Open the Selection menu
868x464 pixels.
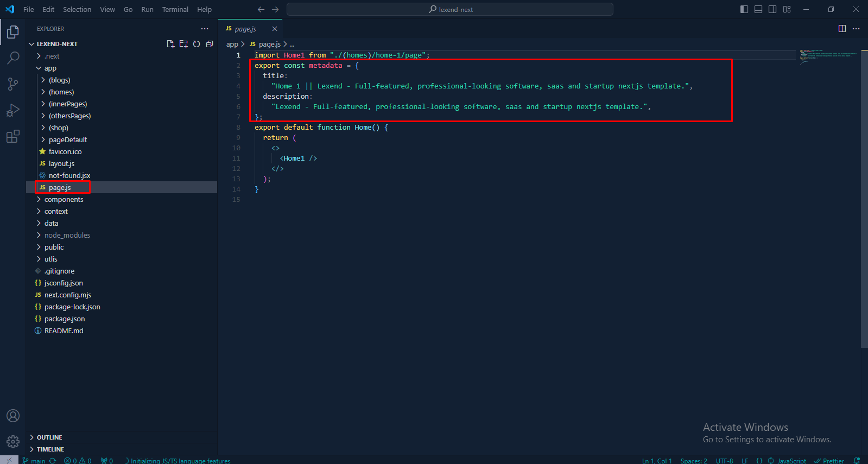pos(77,9)
